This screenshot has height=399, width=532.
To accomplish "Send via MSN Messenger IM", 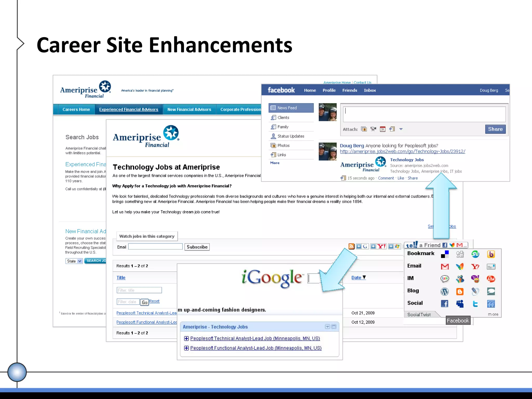I will click(460, 279).
